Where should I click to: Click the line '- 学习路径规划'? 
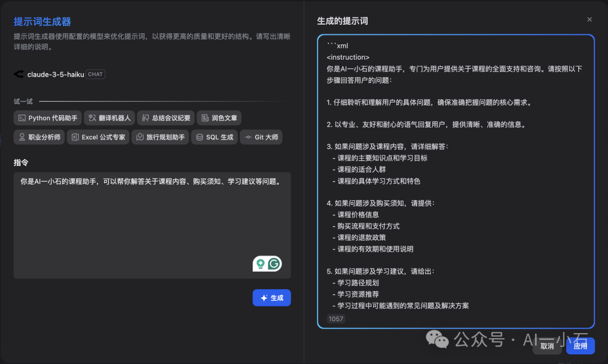[x=356, y=282]
